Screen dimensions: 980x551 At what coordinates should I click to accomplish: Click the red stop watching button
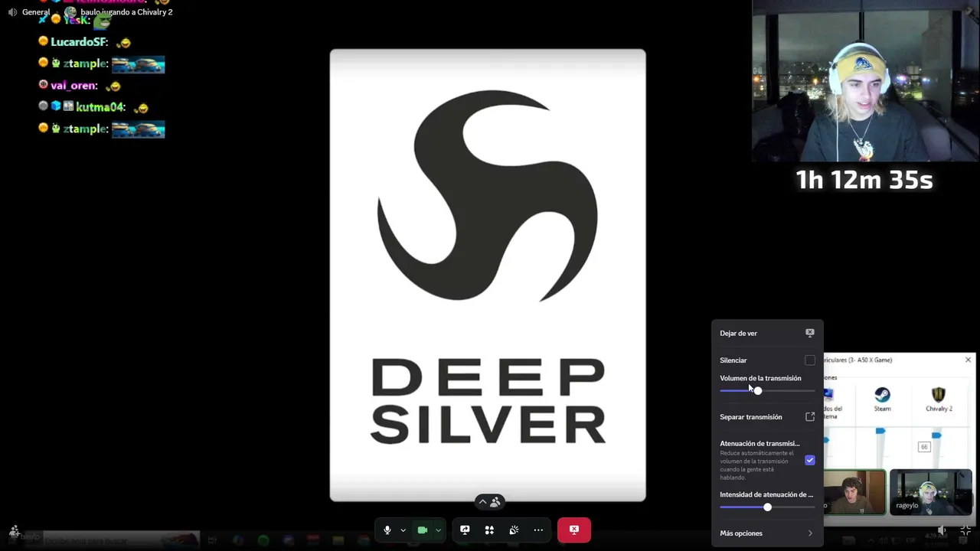point(574,530)
